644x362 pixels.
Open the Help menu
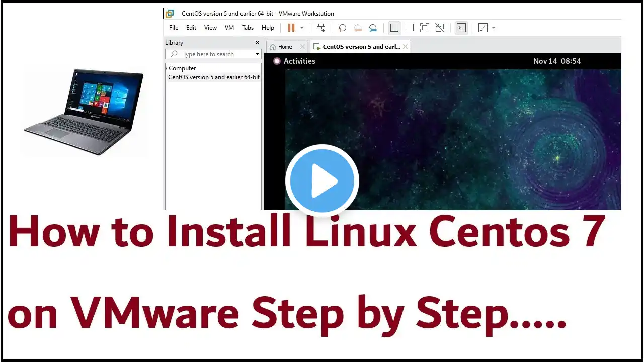point(268,28)
